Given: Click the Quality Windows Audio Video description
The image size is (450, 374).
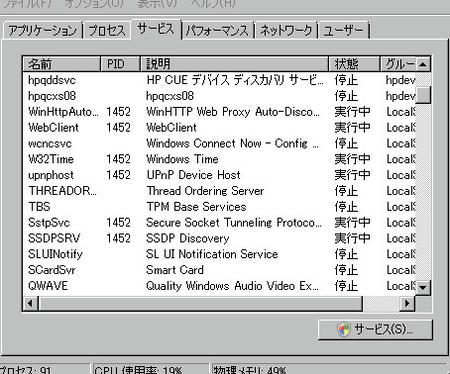Looking at the screenshot, I should (232, 286).
